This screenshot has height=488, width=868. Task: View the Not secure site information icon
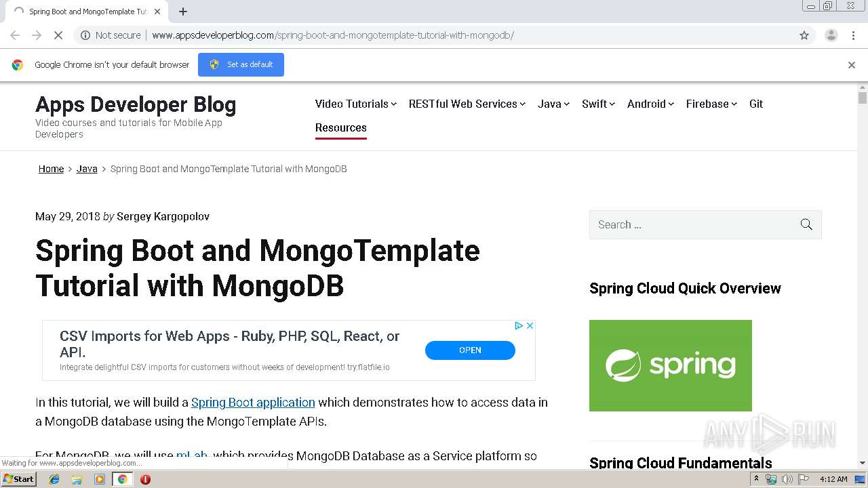85,35
